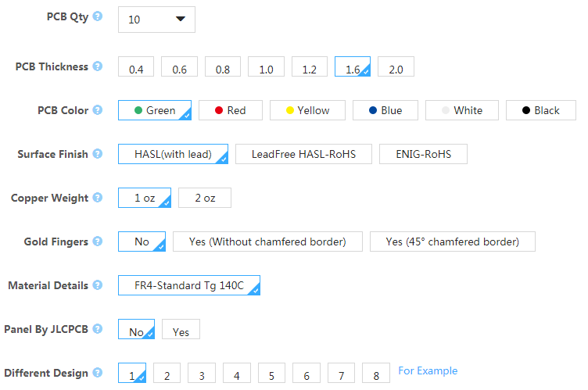588x390 pixels.
Task: Open the Material Details help icon
Action: click(x=98, y=285)
